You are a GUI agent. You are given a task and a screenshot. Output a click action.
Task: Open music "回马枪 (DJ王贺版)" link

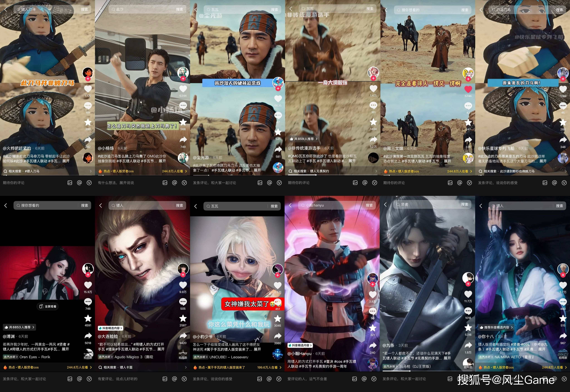[x=415, y=366]
